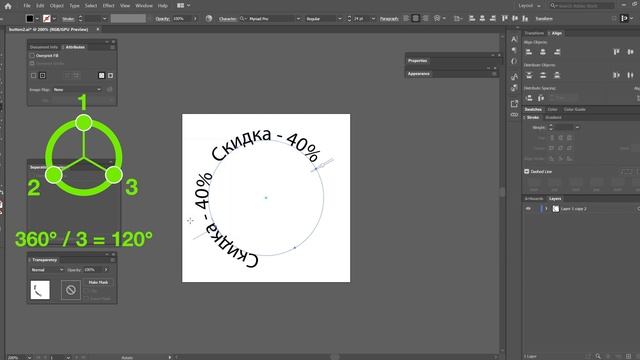Click Vertical Distribute Center in Align panel
This screenshot has width=640, height=360.
[543, 75]
